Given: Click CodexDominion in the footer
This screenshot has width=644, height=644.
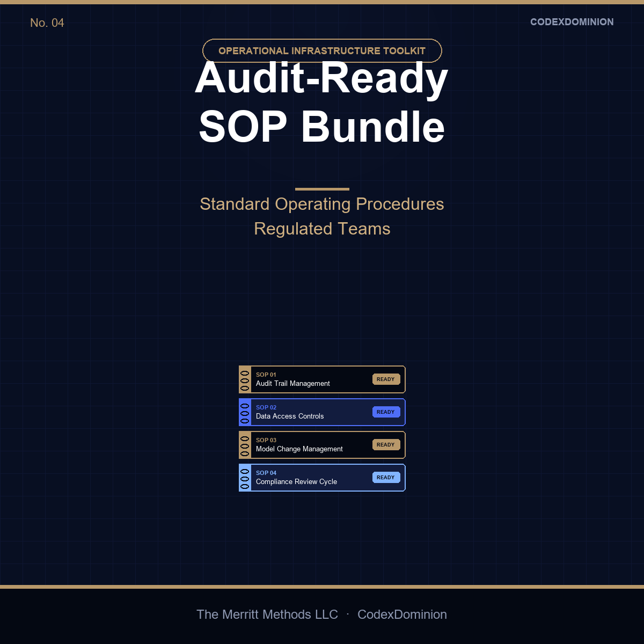Looking at the screenshot, I should point(402,614).
